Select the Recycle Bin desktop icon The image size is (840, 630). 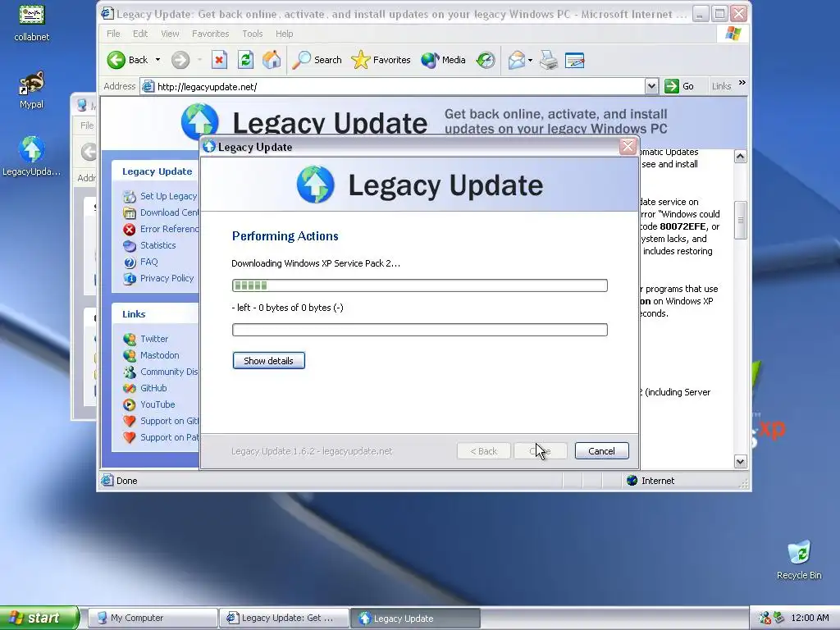click(x=799, y=560)
